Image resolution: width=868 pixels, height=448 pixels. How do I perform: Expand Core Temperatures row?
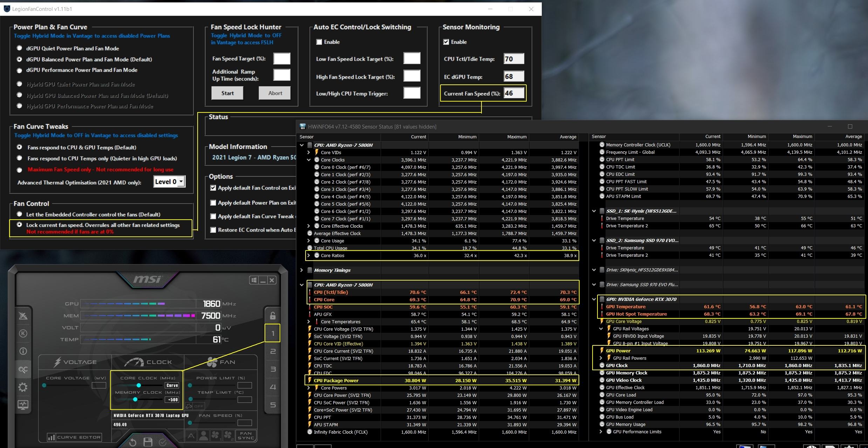pyautogui.click(x=308, y=322)
